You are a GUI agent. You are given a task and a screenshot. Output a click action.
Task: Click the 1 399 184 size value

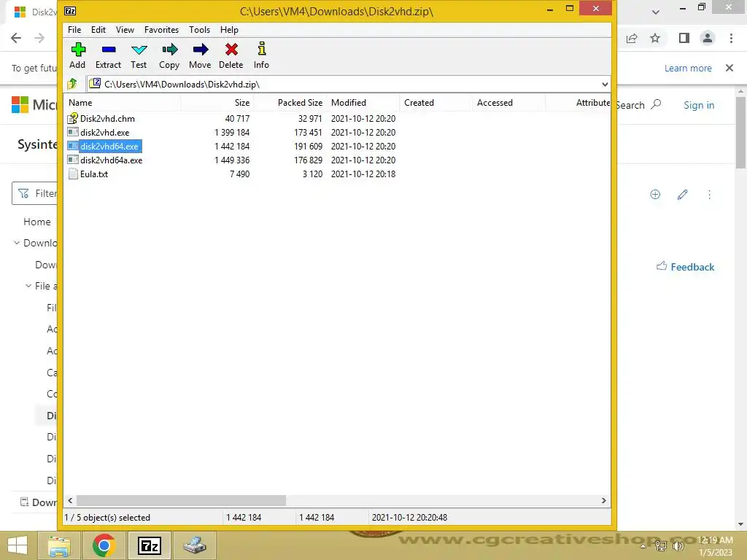coord(232,133)
